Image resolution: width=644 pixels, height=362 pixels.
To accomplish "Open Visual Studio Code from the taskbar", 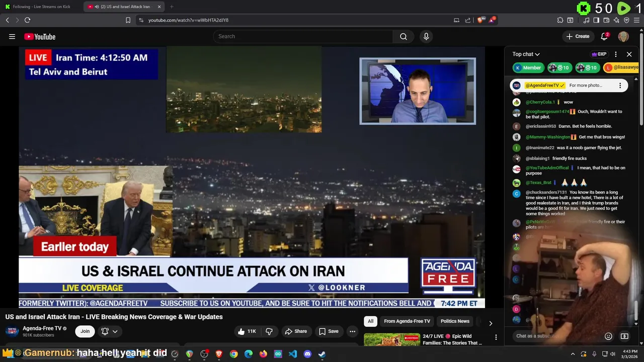I will [x=293, y=354].
